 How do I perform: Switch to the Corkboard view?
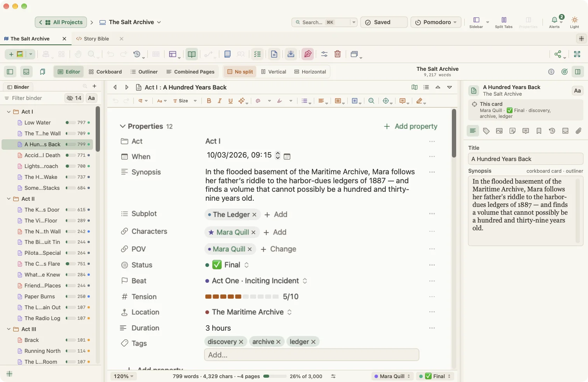coord(105,72)
